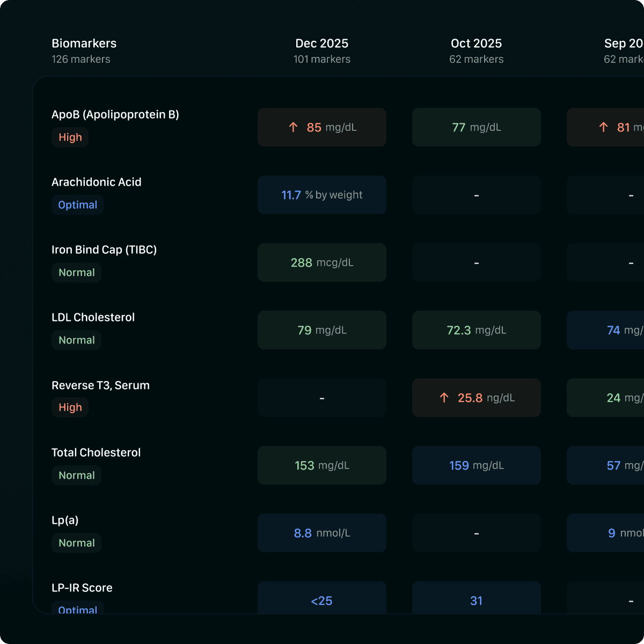Select the 8.8 nmol/L Lp(a) value cell

pos(321,533)
